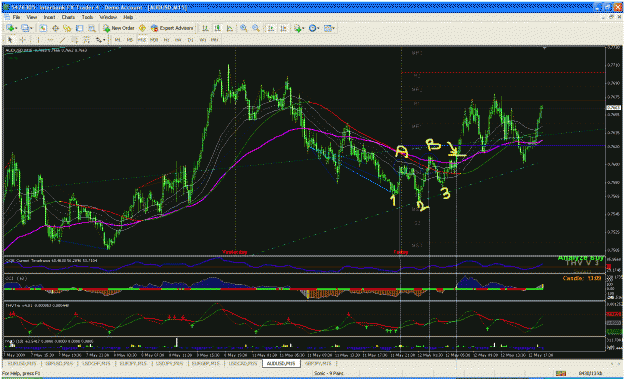Switch chart to line chart type
The width and height of the screenshot is (625, 379).
point(230,28)
